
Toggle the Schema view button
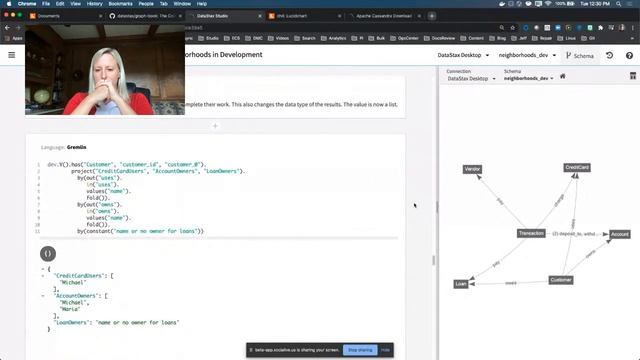tap(580, 56)
